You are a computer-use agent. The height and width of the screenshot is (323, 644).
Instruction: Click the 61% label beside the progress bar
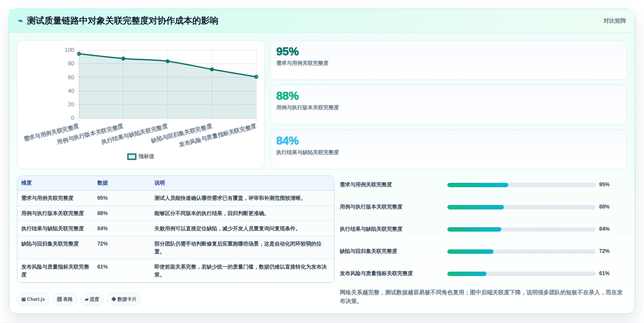coord(604,273)
